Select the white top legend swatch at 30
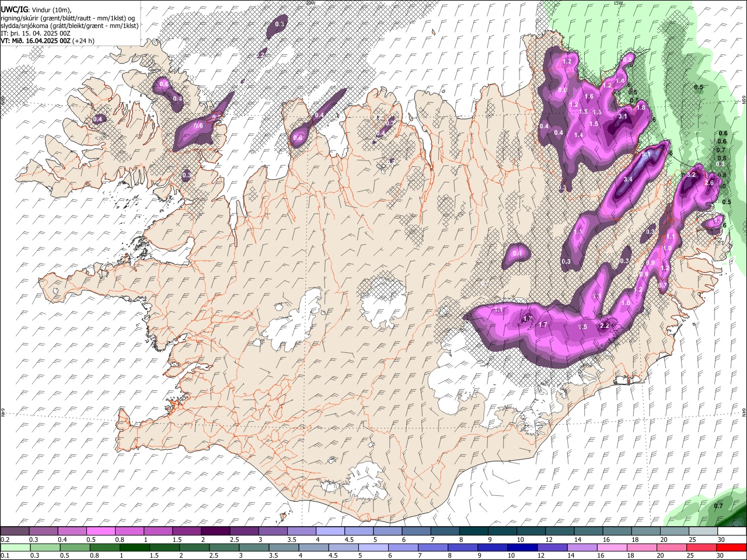Viewport: 747px width, 560px height. pyautogui.click(x=732, y=531)
